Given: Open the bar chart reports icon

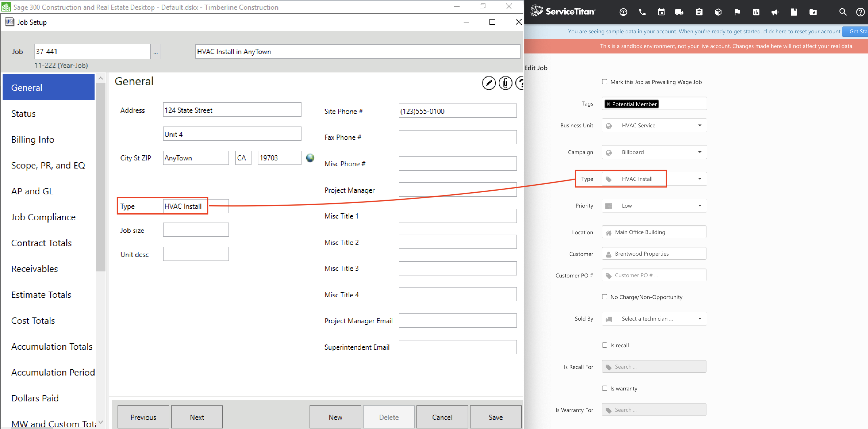Looking at the screenshot, I should (756, 12).
